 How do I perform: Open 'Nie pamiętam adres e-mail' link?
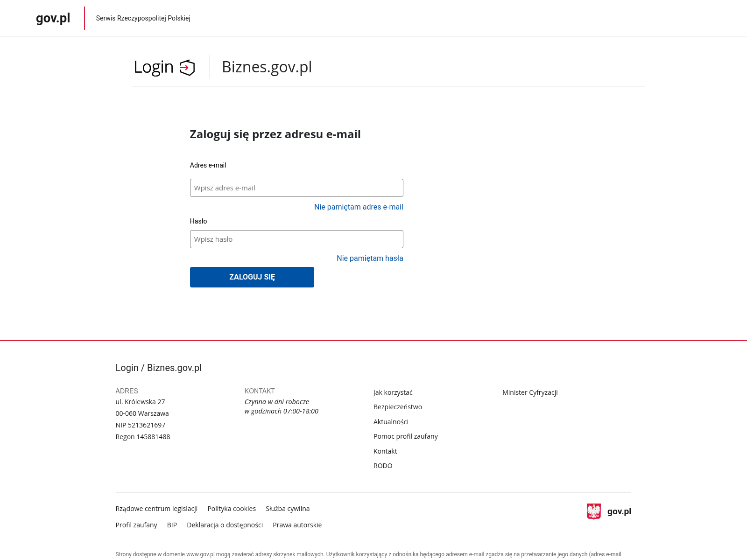click(359, 207)
